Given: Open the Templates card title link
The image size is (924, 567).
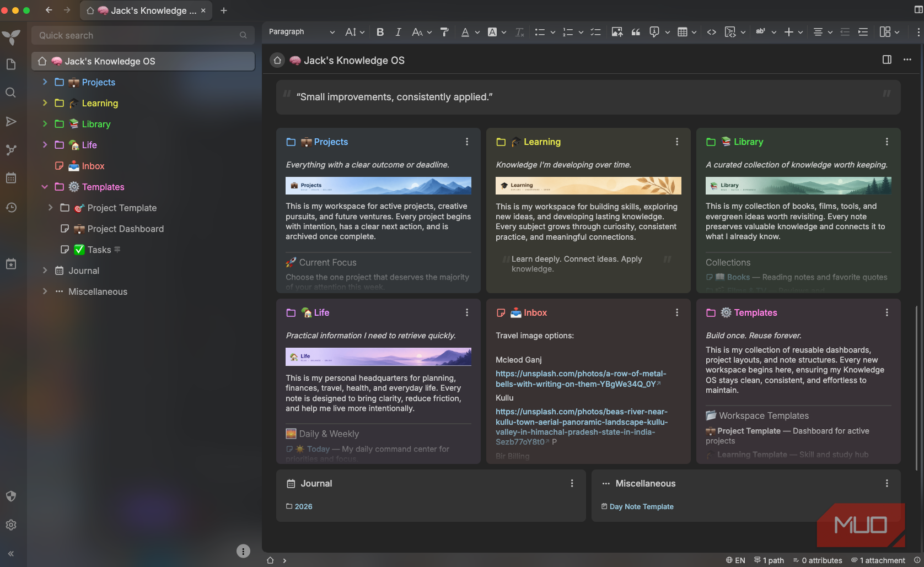Looking at the screenshot, I should click(x=755, y=312).
